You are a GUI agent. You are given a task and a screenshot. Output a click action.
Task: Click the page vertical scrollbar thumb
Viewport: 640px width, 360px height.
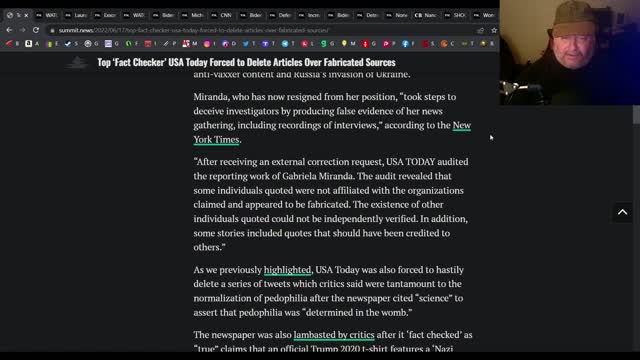point(636,114)
